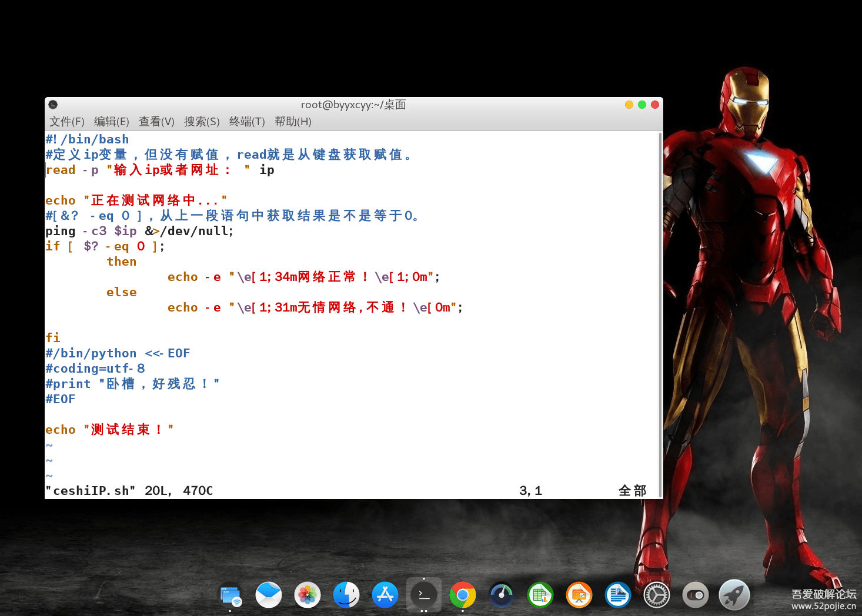Click the 'else' keyword
The image size is (862, 616).
click(x=122, y=292)
